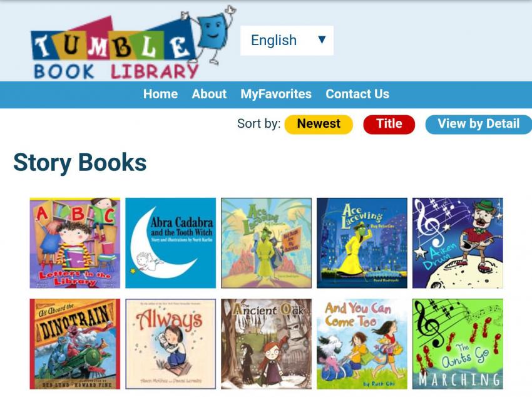This screenshot has height=397, width=532.
Task: Open the All Aboard the Dinotrain book
Action: (x=75, y=344)
